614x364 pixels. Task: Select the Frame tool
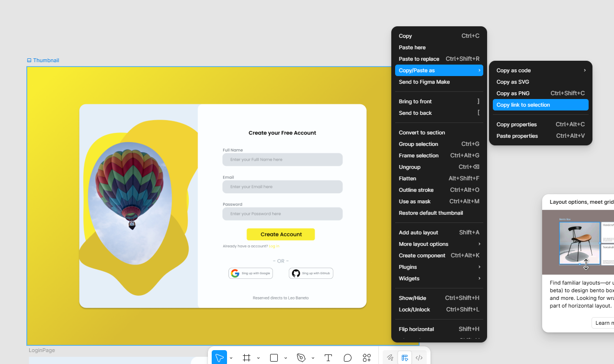pos(247,358)
